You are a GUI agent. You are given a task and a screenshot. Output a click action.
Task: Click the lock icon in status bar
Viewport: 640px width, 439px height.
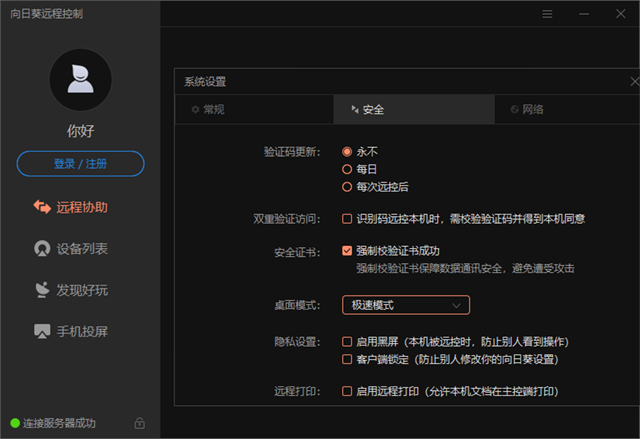pyautogui.click(x=140, y=423)
